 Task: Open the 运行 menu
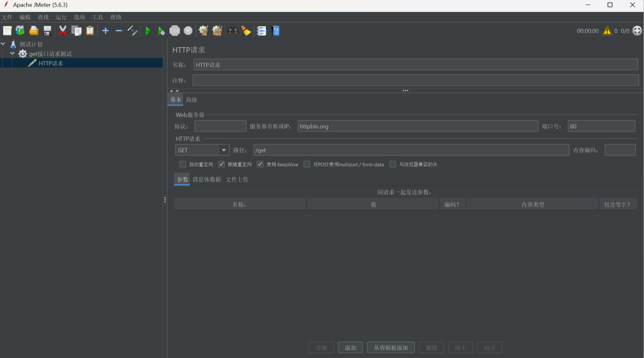coord(61,17)
